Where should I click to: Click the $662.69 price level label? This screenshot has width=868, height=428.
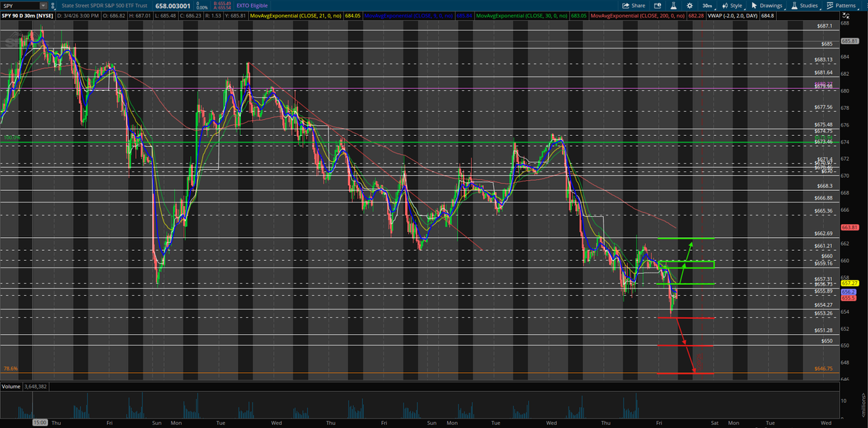tap(824, 234)
